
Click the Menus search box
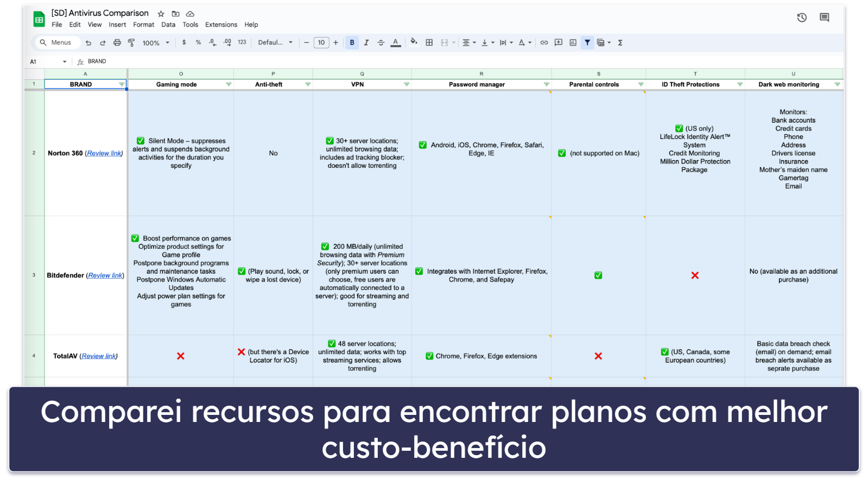(x=58, y=42)
